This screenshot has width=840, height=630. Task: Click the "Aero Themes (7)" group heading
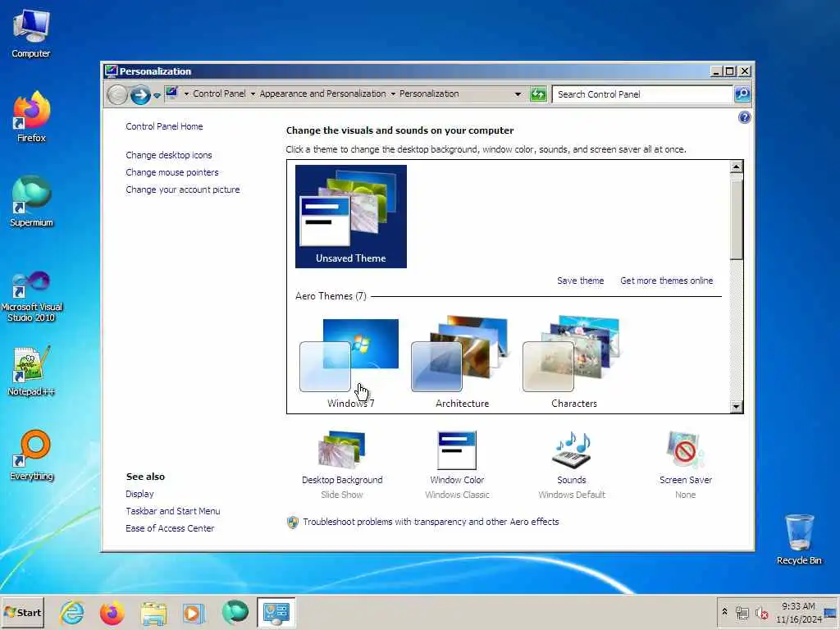(x=331, y=296)
